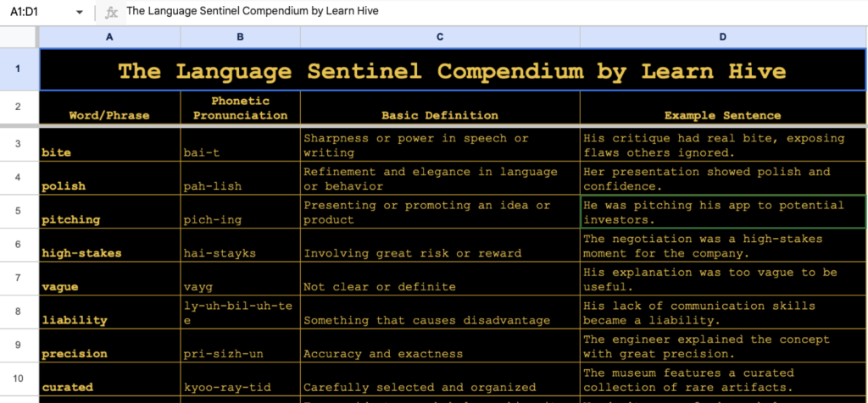The width and height of the screenshot is (868, 403).
Task: Click the title cell Language Sentinel Compendium
Action: pyautogui.click(x=453, y=69)
